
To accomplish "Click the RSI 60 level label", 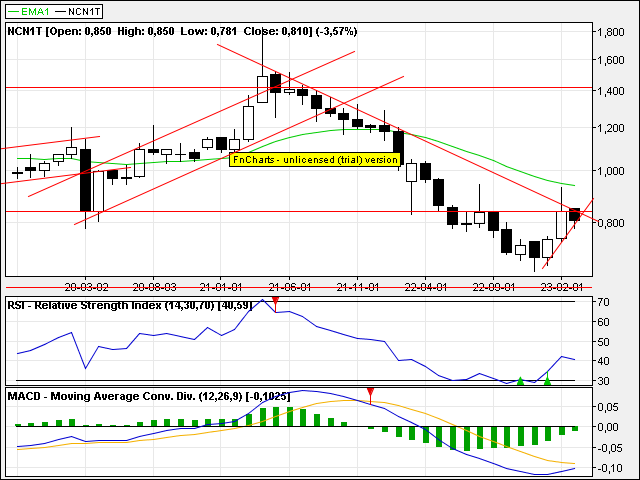I will tap(604, 322).
